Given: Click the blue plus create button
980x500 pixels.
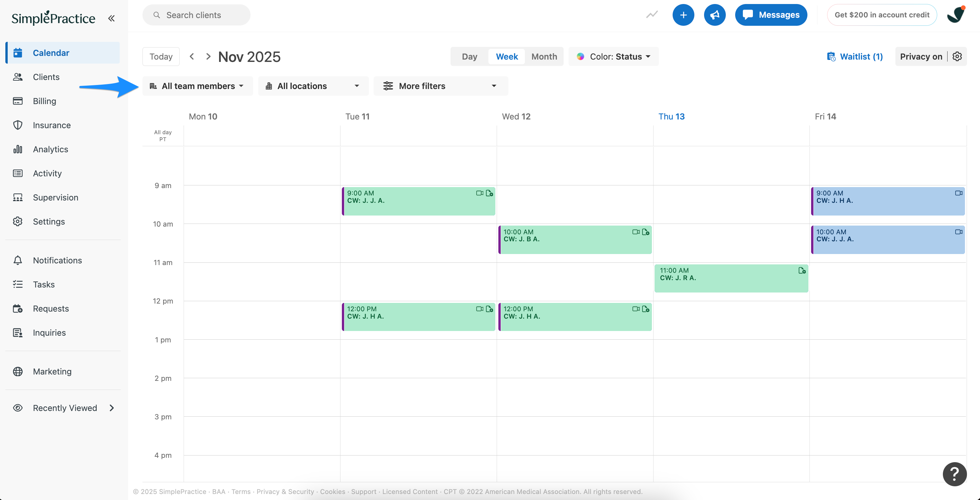Looking at the screenshot, I should (x=683, y=15).
